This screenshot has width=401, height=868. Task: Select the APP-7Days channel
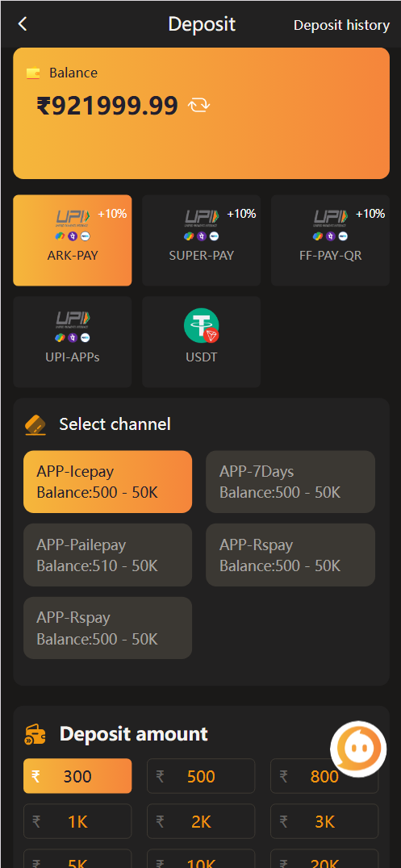click(x=290, y=482)
